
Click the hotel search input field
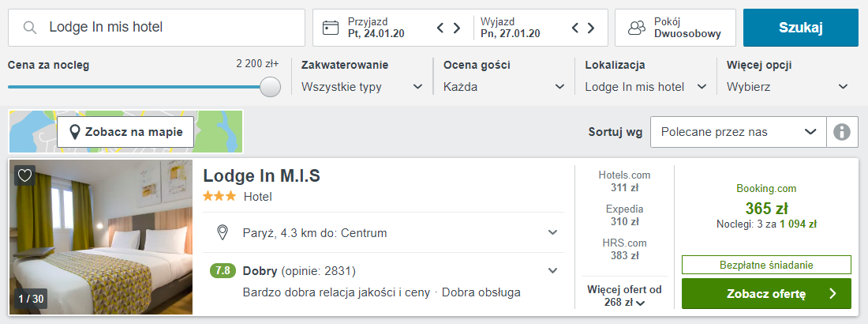pos(170,28)
